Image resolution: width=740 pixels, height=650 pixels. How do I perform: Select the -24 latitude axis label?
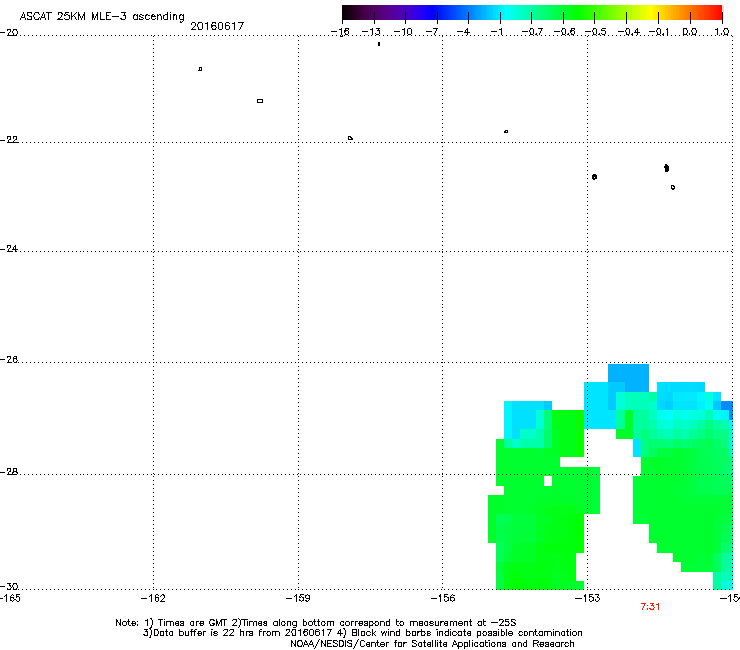(x=9, y=248)
